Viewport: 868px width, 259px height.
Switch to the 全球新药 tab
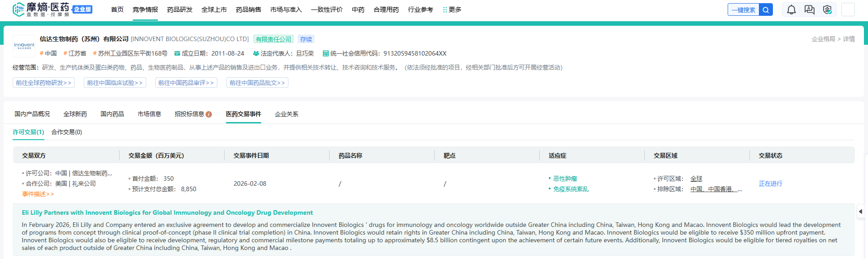(75, 114)
